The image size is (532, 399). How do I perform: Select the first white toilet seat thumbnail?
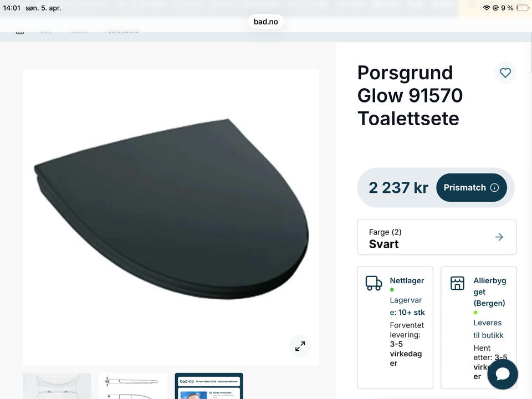coord(57,386)
